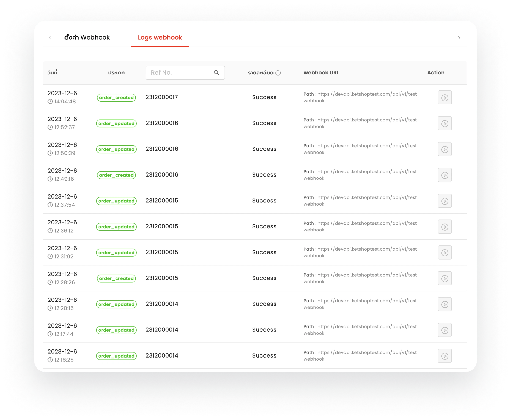Click the ประเภท column header
Viewport: 511px width, 420px height.
(x=116, y=73)
